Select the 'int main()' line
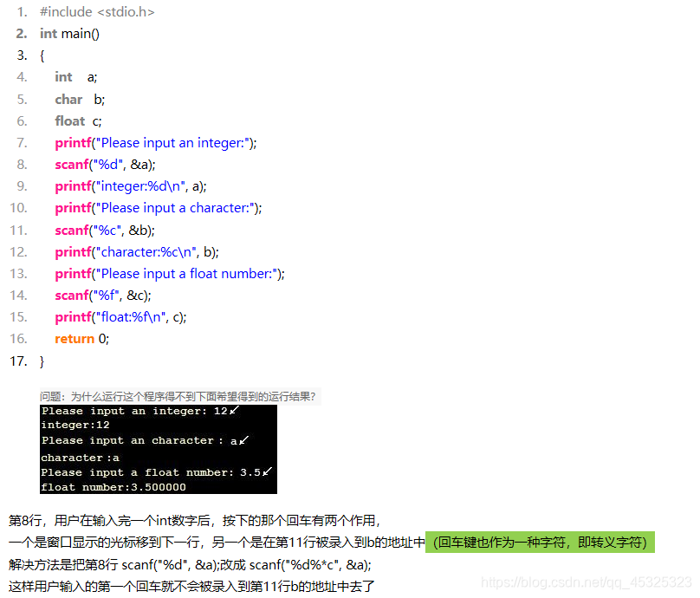 point(69,34)
